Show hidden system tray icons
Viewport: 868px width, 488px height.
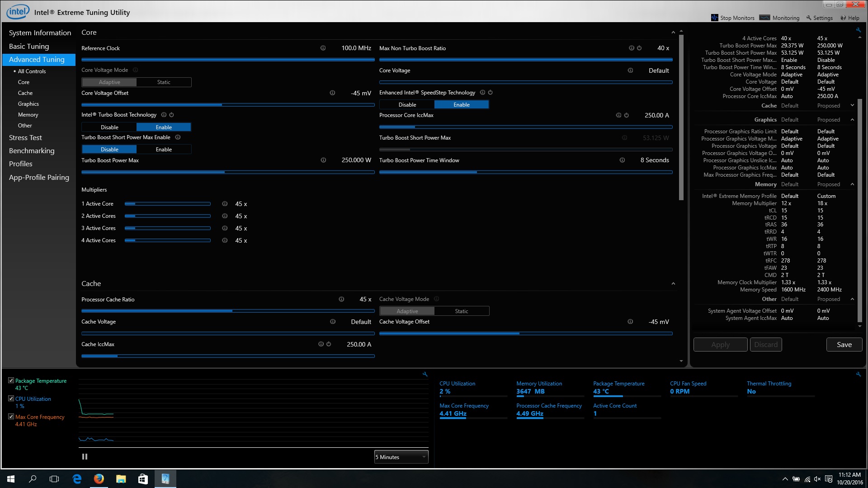[785, 479]
